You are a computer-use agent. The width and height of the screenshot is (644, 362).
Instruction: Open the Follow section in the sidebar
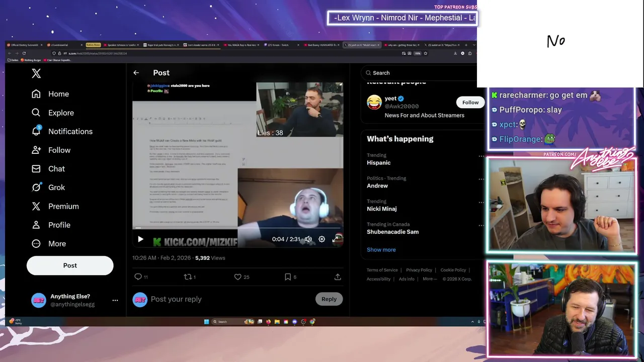click(x=51, y=150)
